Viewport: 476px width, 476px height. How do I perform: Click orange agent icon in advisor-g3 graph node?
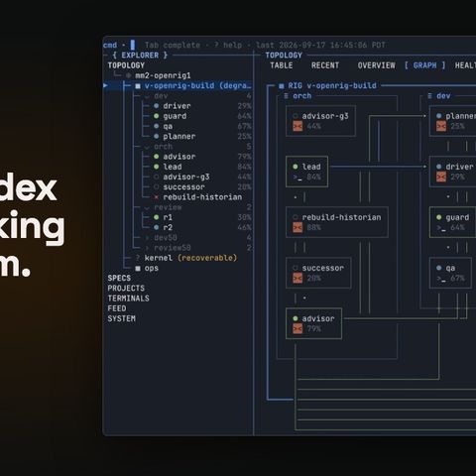[297, 126]
